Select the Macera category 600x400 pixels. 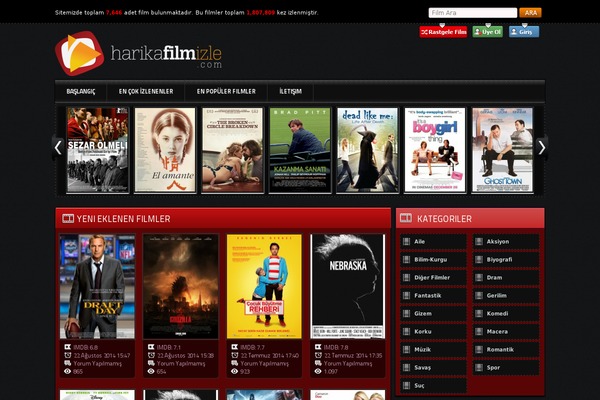tap(505, 331)
